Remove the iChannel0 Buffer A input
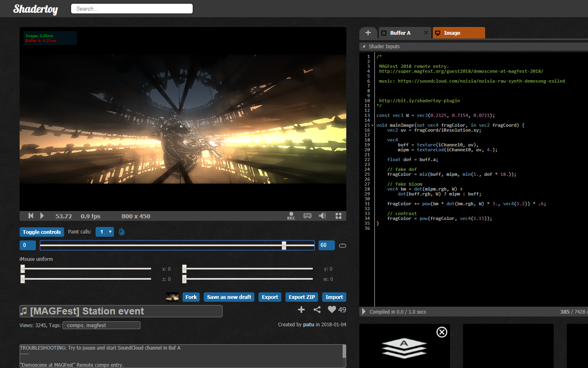Viewport: 588px width, 368px height. click(x=441, y=332)
